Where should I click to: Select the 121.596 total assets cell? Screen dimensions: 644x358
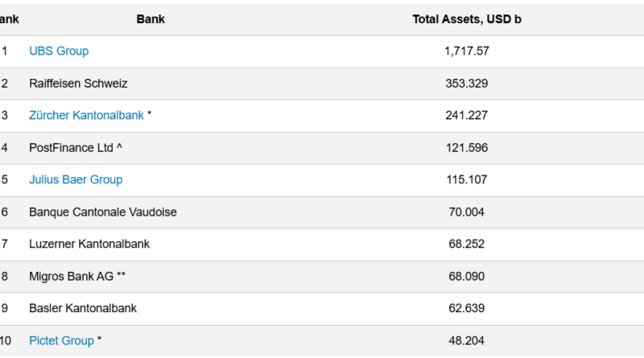coord(466,147)
